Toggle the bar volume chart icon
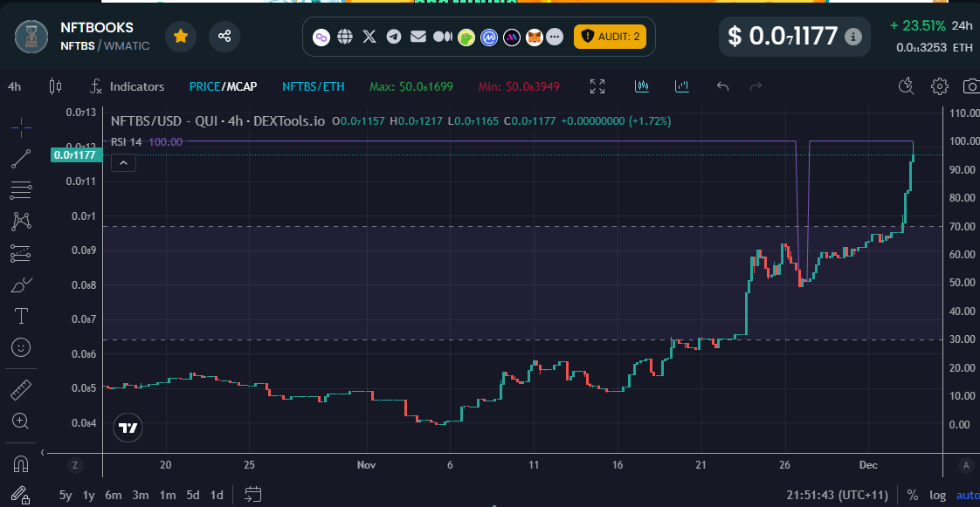 [682, 86]
